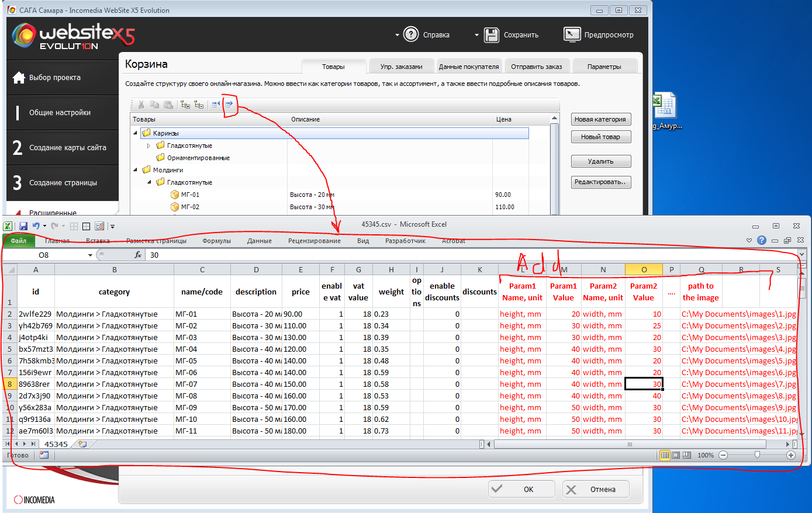This screenshot has width=812, height=513.
Task: Click the Excel formula bar input showing 30
Action: click(471, 255)
